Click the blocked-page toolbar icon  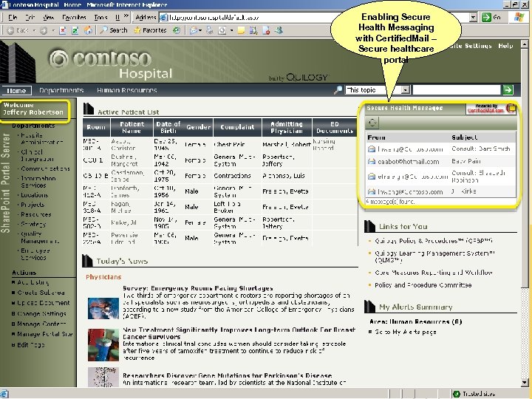click(266, 30)
